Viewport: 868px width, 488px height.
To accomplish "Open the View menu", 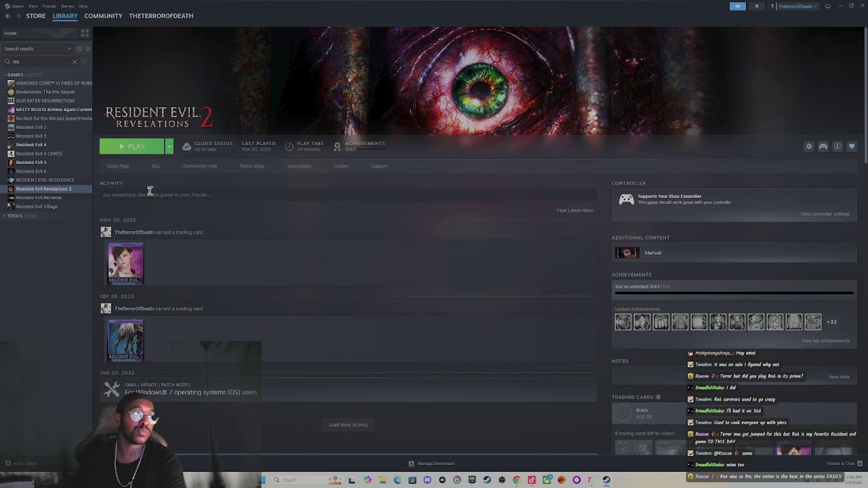I will (x=33, y=6).
